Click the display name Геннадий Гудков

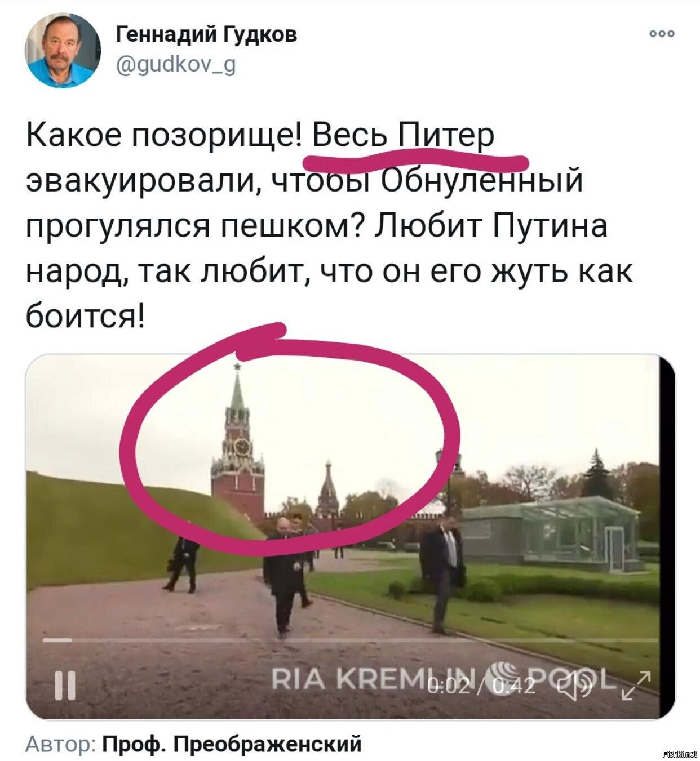pos(206,35)
